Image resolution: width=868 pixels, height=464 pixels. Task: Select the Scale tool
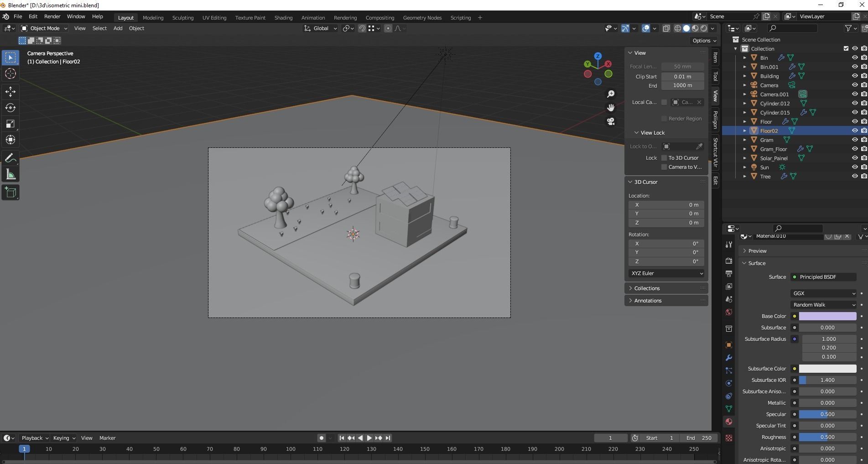coord(10,124)
